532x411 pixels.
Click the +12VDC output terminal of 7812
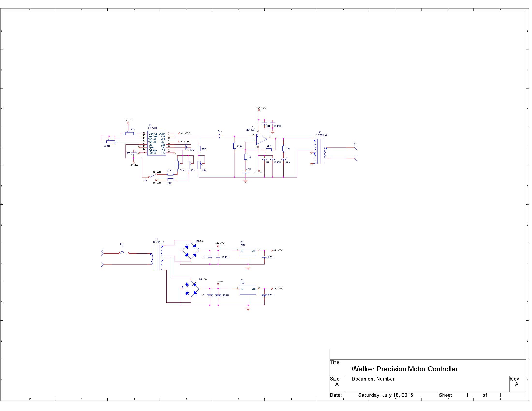(272, 250)
